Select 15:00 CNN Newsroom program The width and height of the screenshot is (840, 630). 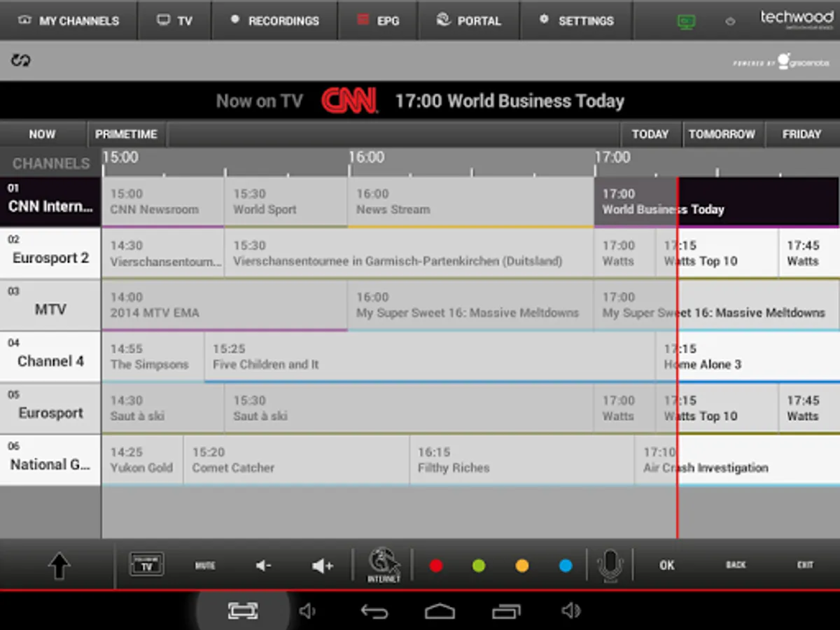click(x=163, y=202)
